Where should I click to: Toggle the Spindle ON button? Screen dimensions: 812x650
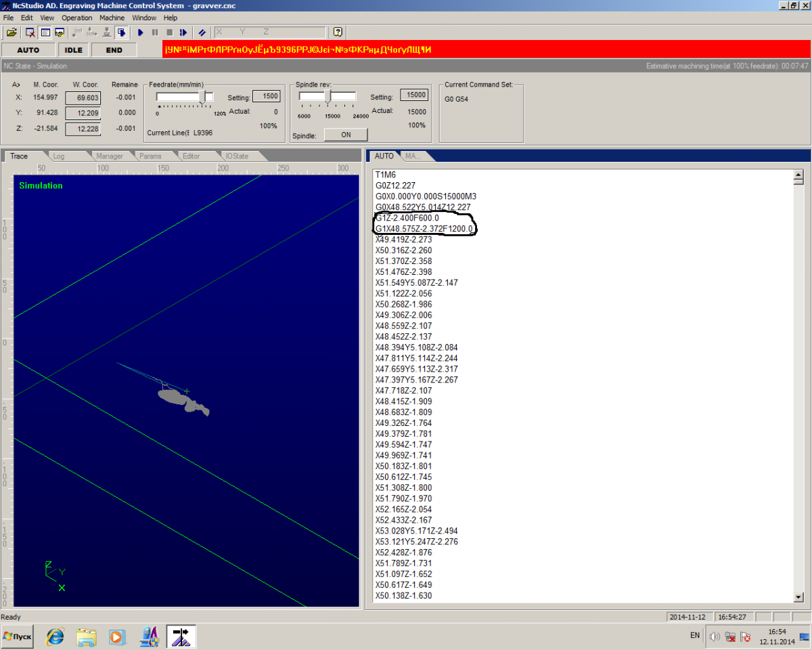coord(346,135)
